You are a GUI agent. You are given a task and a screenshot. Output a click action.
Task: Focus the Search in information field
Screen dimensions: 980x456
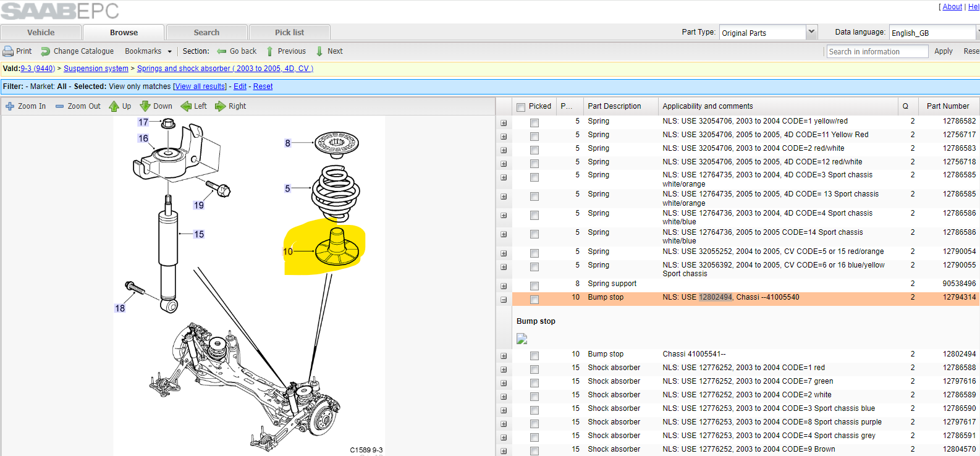[877, 51]
